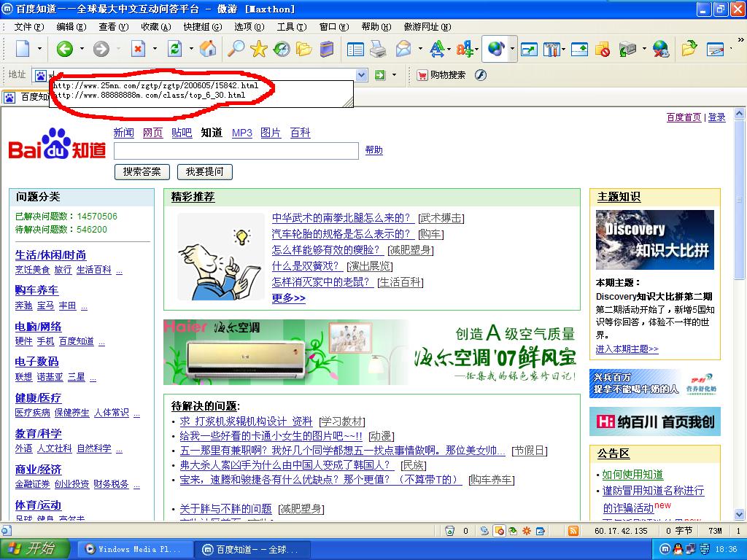The image size is (747, 560).
Task: Click the Print icon
Action: (379, 49)
